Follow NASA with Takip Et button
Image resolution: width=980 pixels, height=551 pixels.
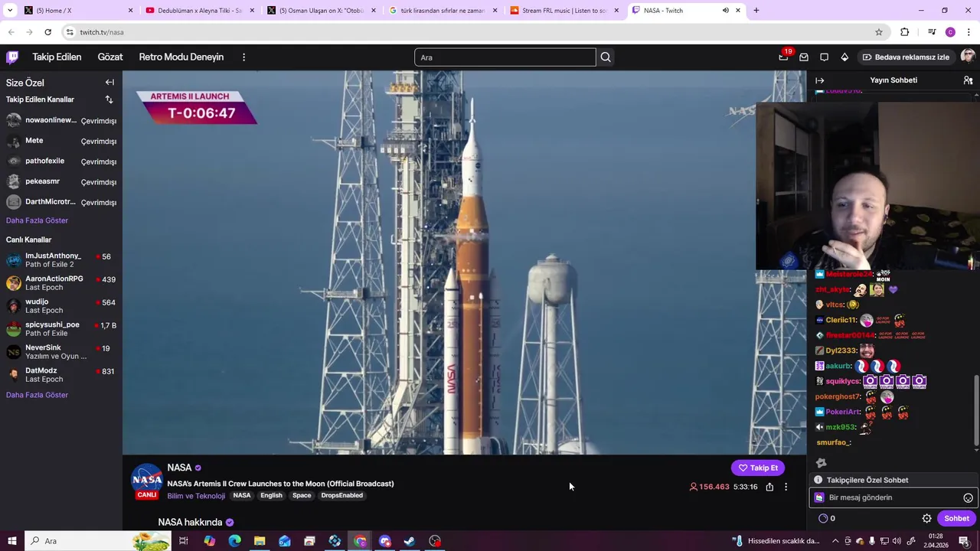758,468
